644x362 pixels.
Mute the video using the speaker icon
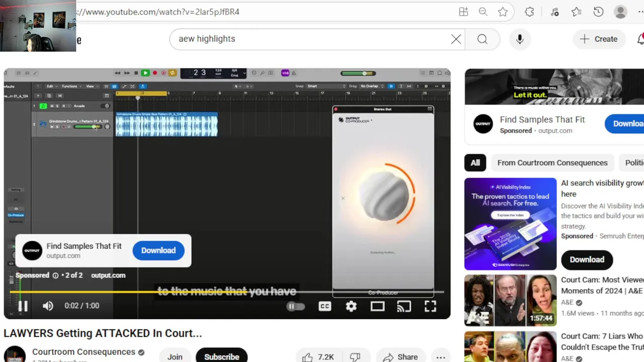click(48, 306)
